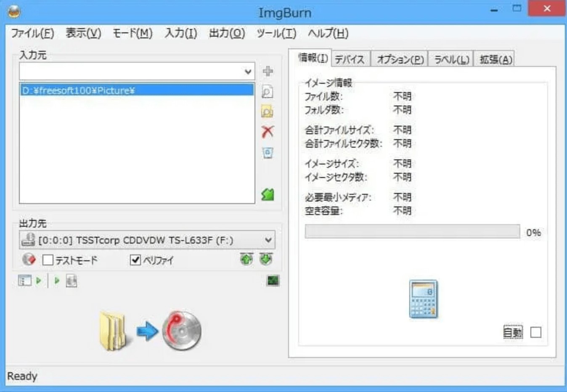
Task: Open the queue window icon
Action: coord(25,281)
